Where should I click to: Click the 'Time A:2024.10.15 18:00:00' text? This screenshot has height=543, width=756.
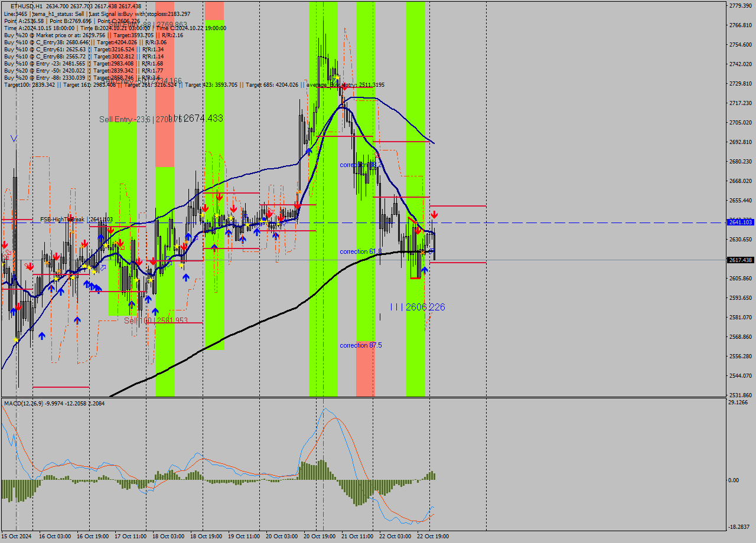pos(39,28)
